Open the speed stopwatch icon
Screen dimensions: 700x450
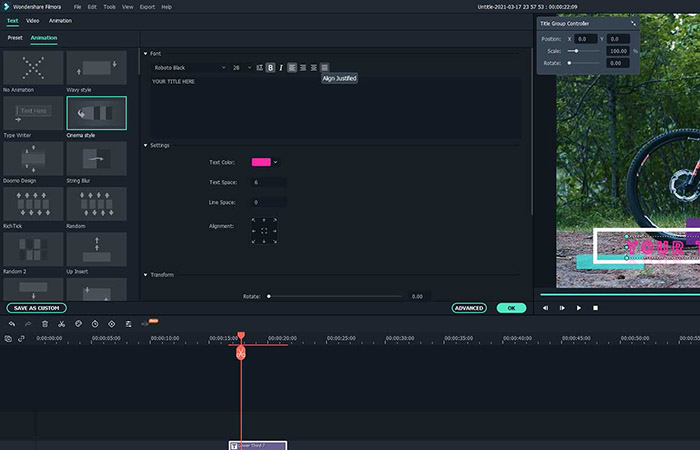tap(95, 324)
